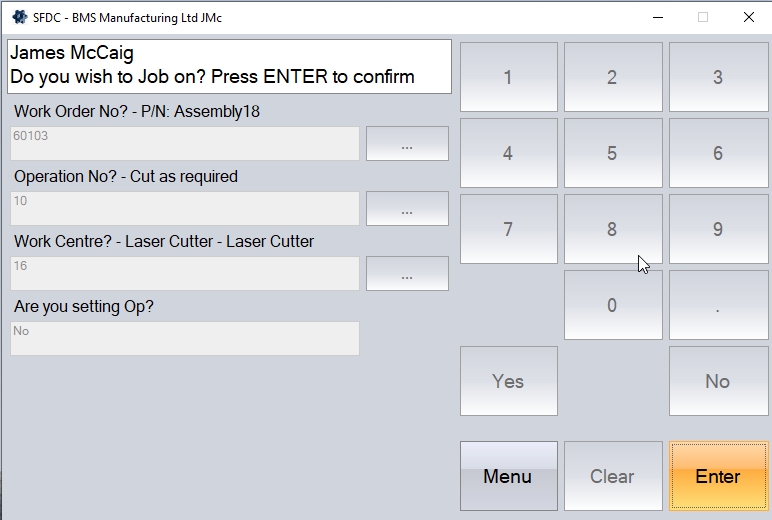Tap keypad digit 5
Viewport: 772px width, 520px height.
612,153
